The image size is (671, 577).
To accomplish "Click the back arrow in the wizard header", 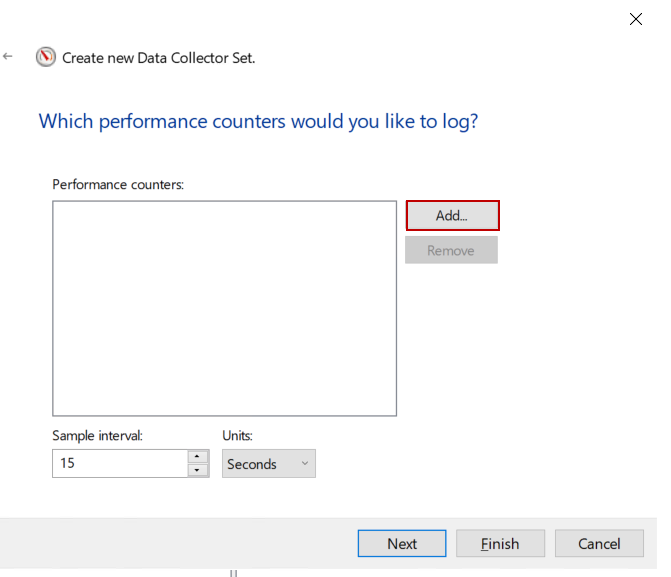I will [x=8, y=57].
